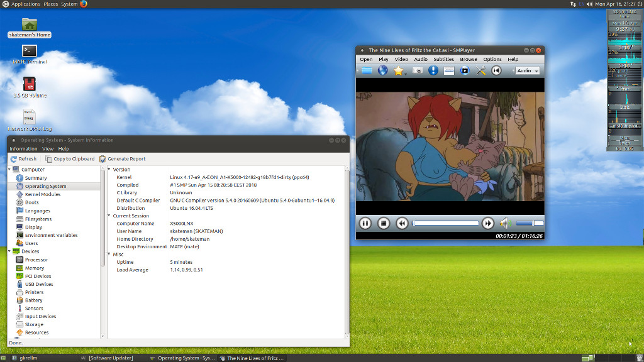
Task: Open the SMPlayer Play menu
Action: coord(384,60)
